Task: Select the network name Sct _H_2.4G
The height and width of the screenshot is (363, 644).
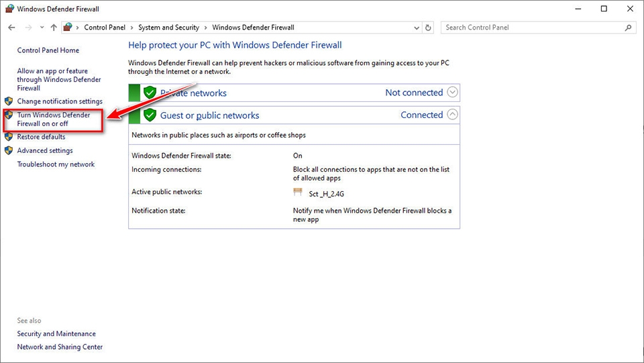Action: [x=327, y=194]
